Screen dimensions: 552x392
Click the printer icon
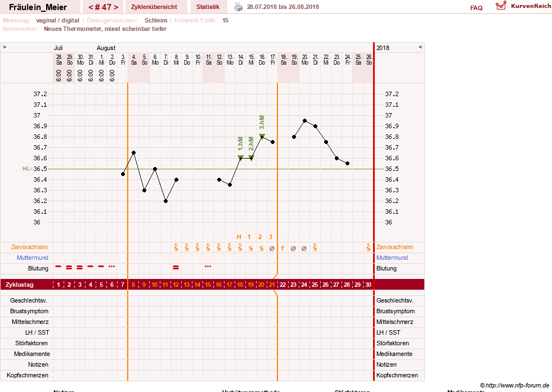tap(239, 7)
